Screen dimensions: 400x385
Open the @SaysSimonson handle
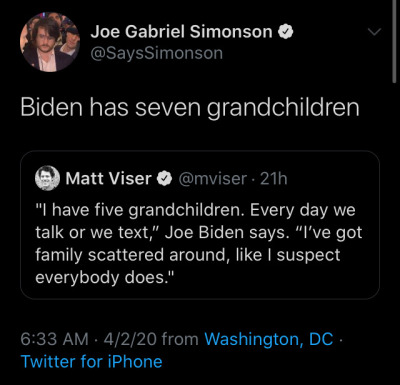click(157, 53)
